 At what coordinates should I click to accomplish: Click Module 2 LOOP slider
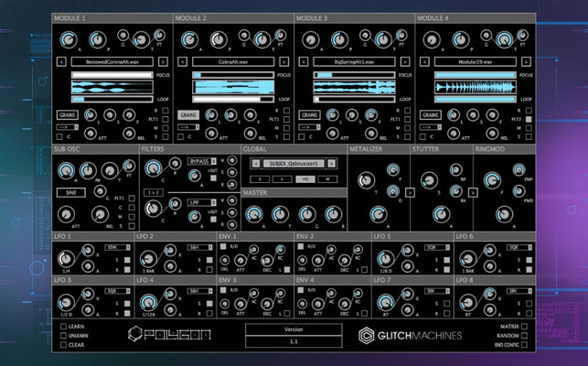[233, 100]
